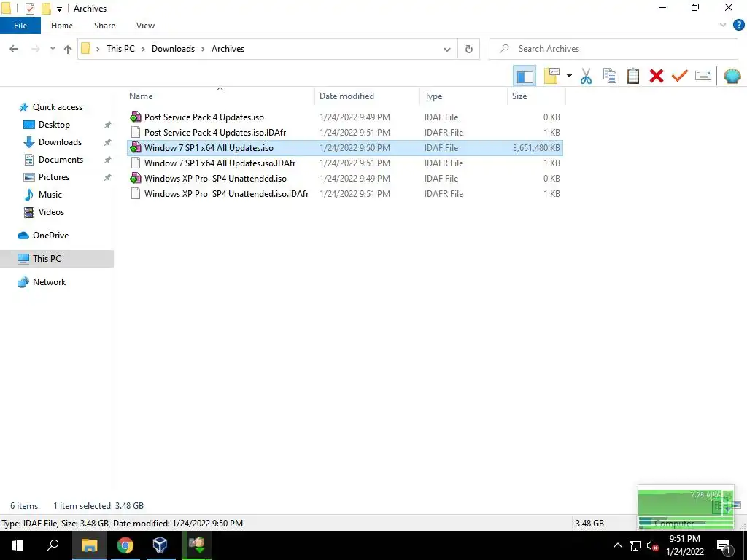Go back with the Back arrow
The height and width of the screenshot is (560, 747).
[14, 49]
